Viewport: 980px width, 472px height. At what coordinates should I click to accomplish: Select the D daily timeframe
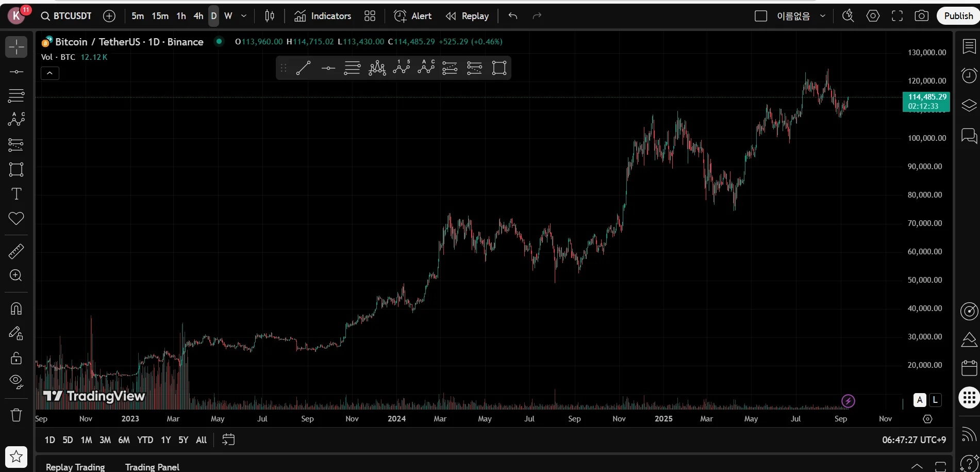pyautogui.click(x=213, y=16)
